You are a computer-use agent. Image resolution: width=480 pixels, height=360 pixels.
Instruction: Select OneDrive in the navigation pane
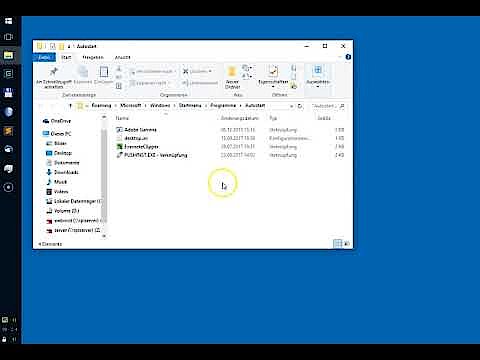point(57,121)
